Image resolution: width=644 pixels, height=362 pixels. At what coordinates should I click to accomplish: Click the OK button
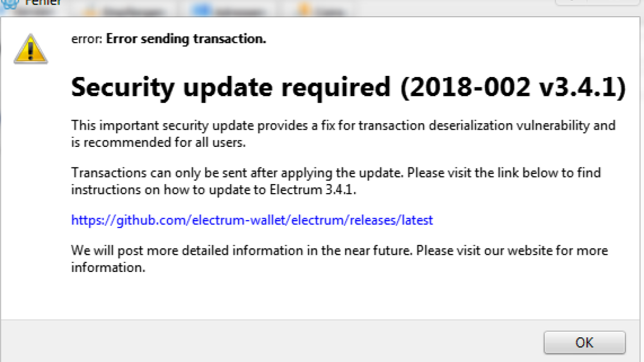click(584, 342)
